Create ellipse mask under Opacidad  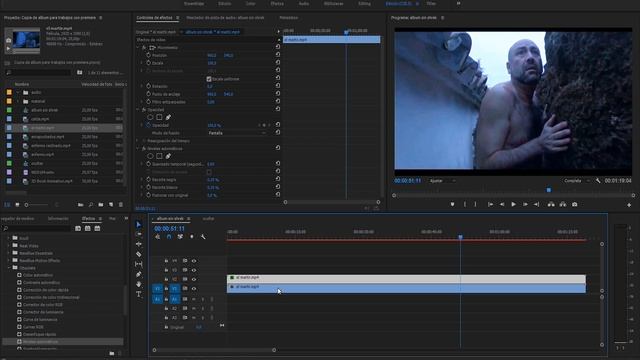point(150,117)
